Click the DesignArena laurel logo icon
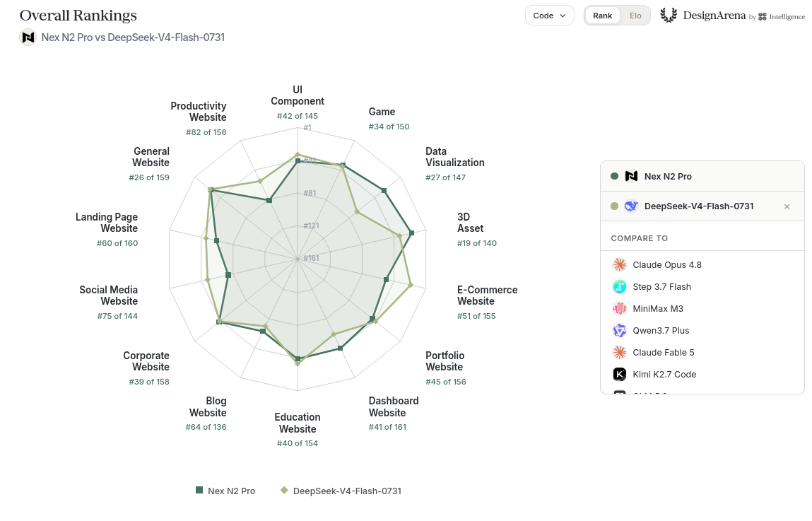The image size is (812, 521). pyautogui.click(x=669, y=15)
